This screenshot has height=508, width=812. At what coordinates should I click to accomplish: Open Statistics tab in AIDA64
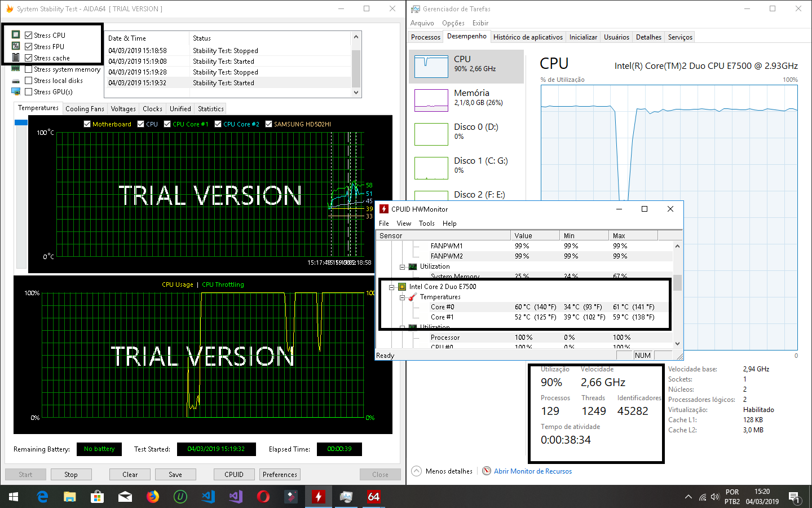click(x=211, y=109)
